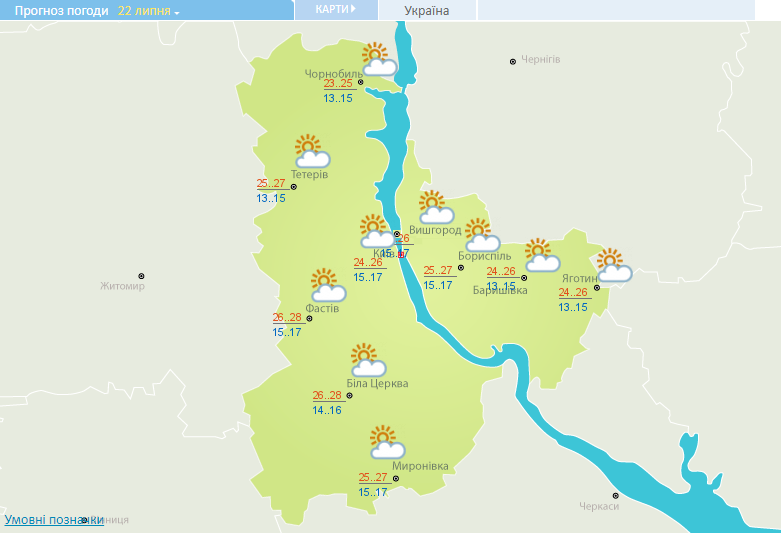781x533 pixels.
Task: Click the weather icon above Вишгород
Action: (x=435, y=208)
